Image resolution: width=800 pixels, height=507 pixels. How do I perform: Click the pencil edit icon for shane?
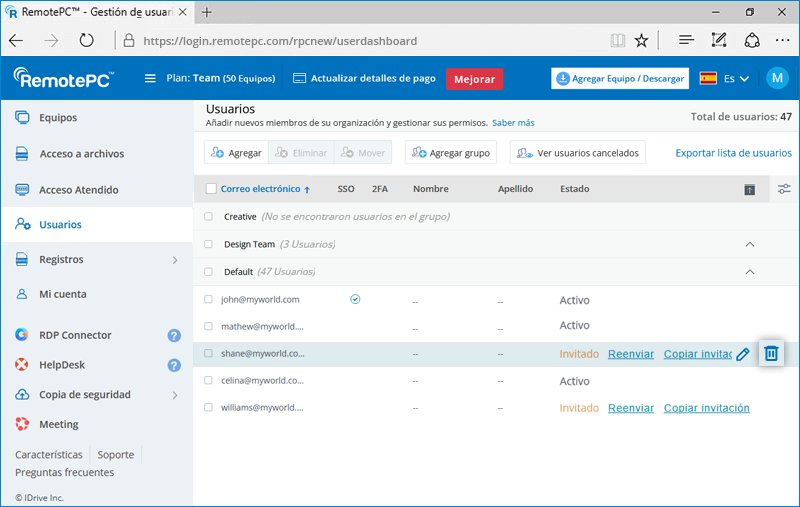point(742,354)
